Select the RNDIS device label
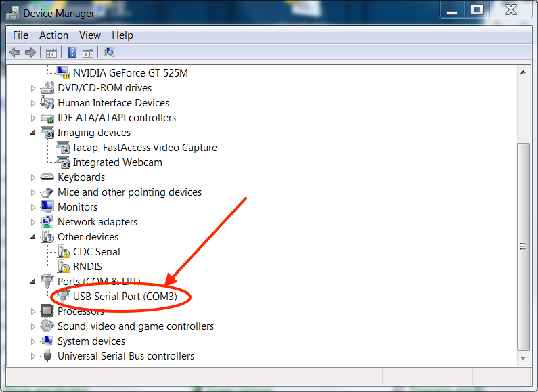 point(87,266)
